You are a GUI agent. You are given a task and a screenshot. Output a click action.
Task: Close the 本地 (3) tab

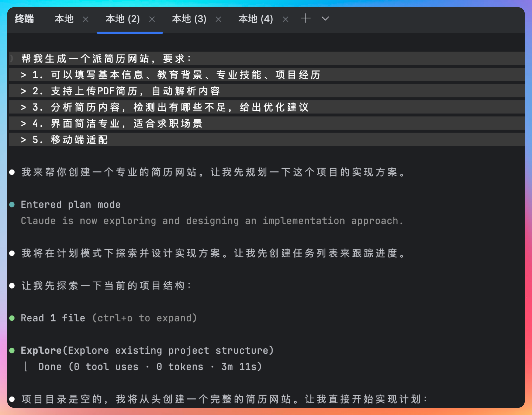(218, 19)
